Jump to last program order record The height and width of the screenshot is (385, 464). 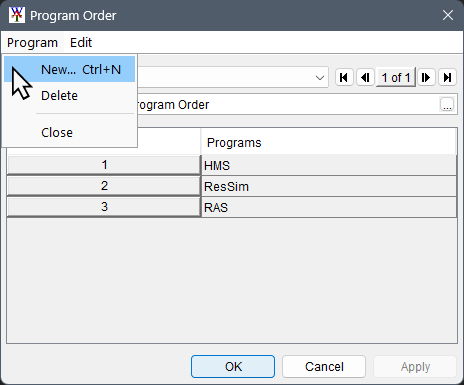[447, 77]
